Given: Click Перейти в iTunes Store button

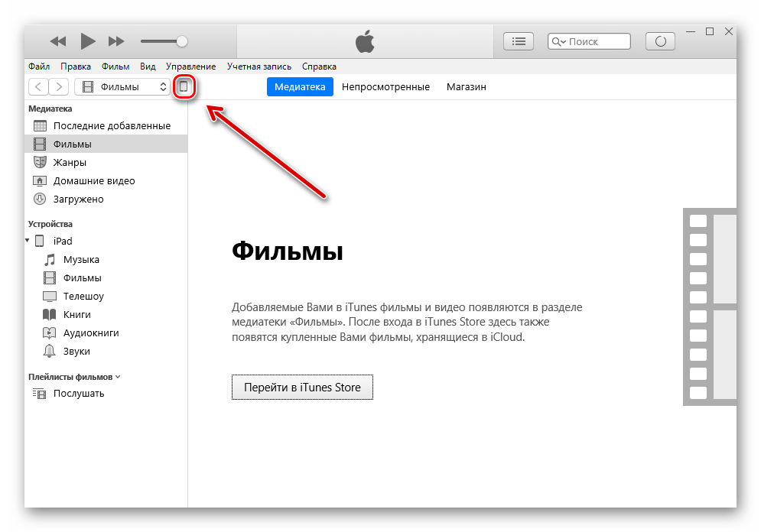Looking at the screenshot, I should coord(302,387).
